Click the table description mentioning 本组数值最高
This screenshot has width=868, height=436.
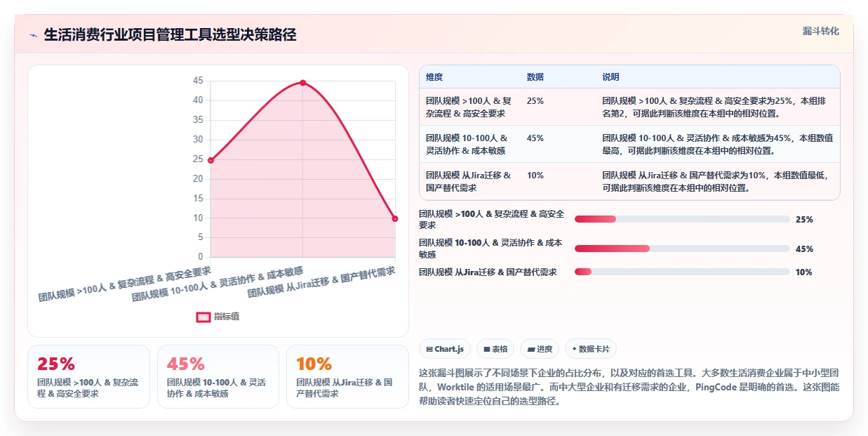pos(716,144)
